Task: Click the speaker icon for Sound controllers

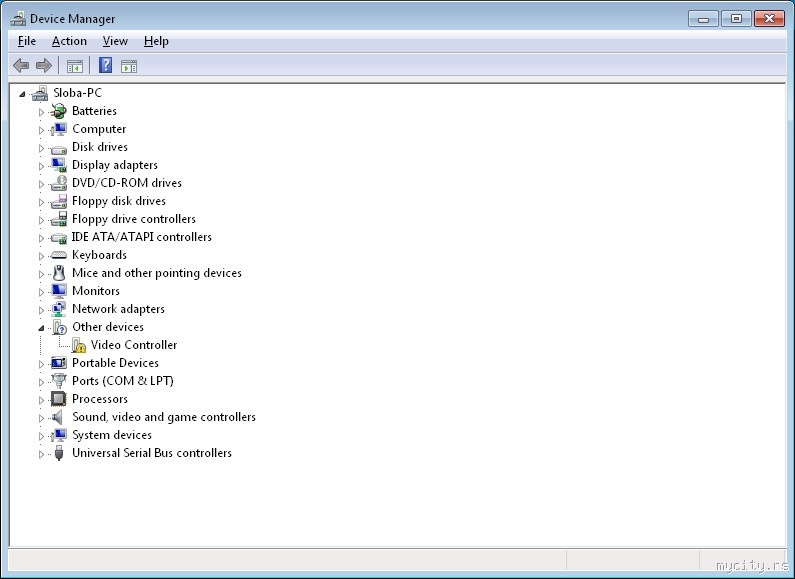Action: click(58, 417)
